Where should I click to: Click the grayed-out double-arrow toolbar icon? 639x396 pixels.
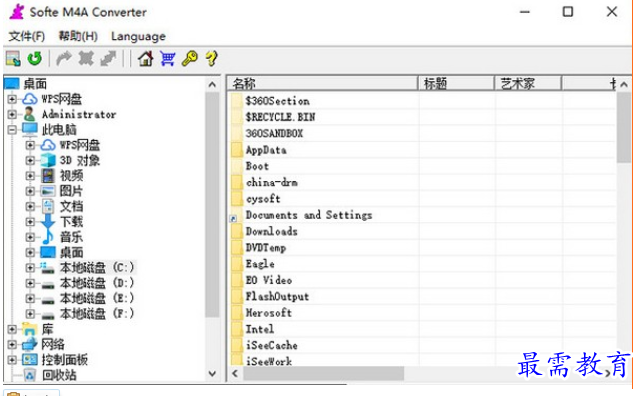coord(108,59)
